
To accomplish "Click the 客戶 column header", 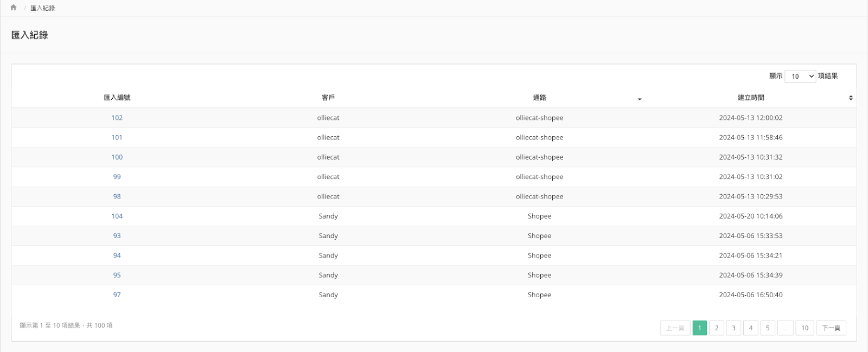I will [x=328, y=98].
